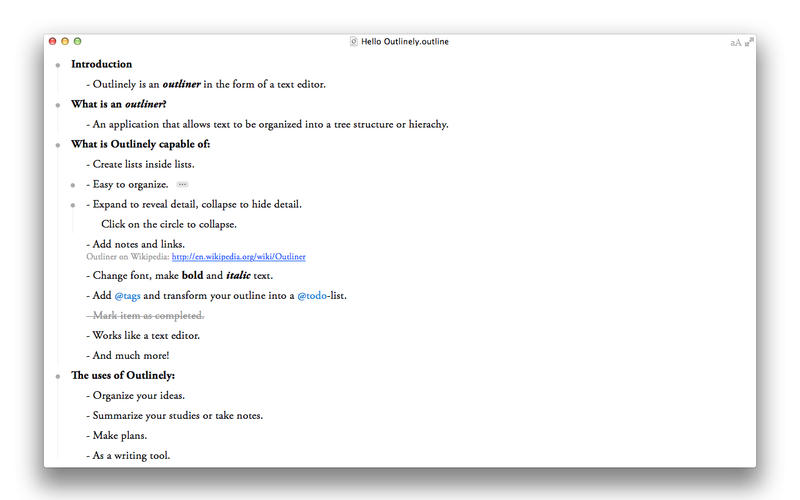Click 'Easy to organize.' text
Viewport: 800px width, 500px height.
point(127,185)
